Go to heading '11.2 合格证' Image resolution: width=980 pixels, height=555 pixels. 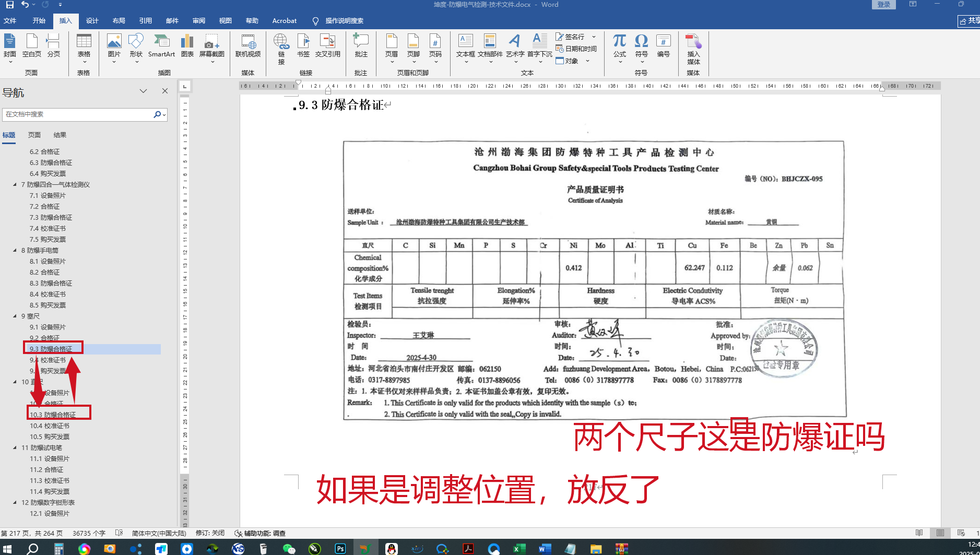(46, 469)
